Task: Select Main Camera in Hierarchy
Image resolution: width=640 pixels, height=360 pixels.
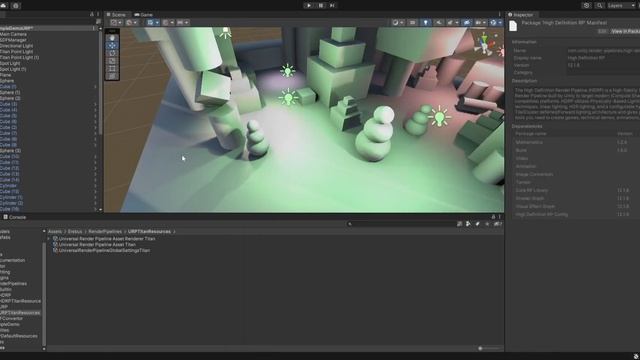Action: [13, 34]
